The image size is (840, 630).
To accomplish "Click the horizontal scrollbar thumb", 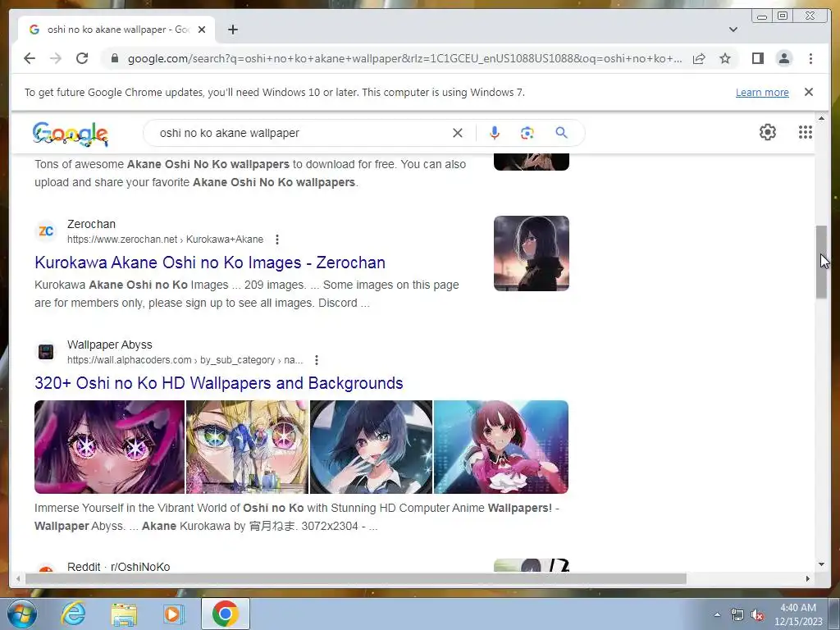I will pyautogui.click(x=356, y=578).
